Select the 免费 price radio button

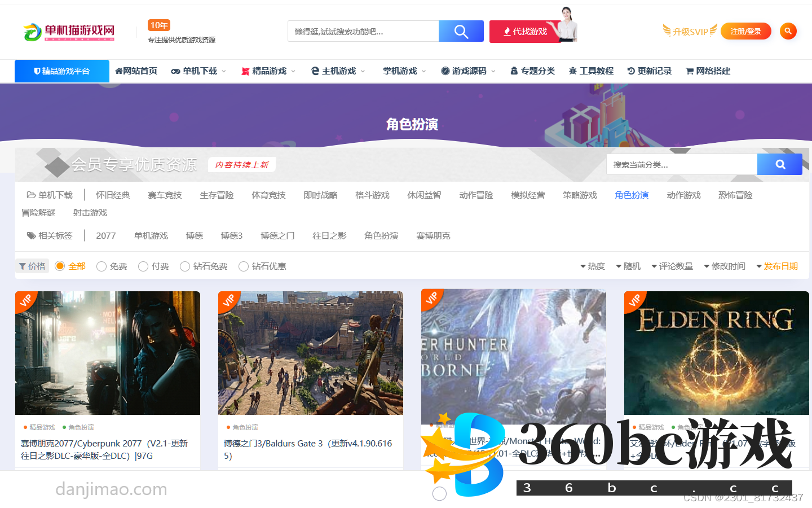click(x=101, y=266)
